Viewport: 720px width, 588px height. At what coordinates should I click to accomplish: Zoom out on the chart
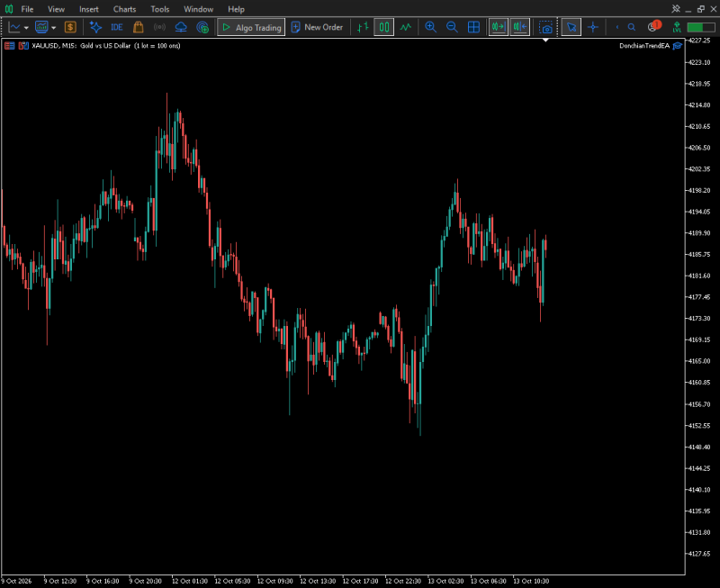[x=452, y=27]
